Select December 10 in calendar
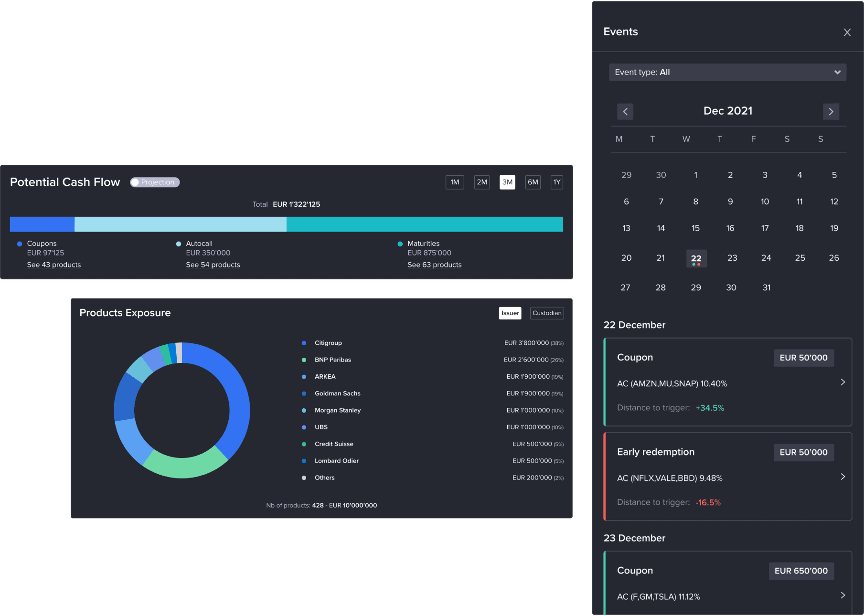 point(765,202)
